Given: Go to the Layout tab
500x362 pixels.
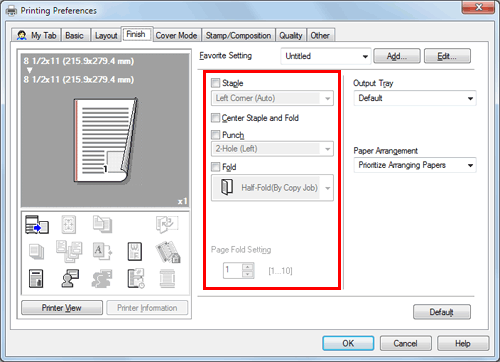Looking at the screenshot, I should tap(106, 35).
